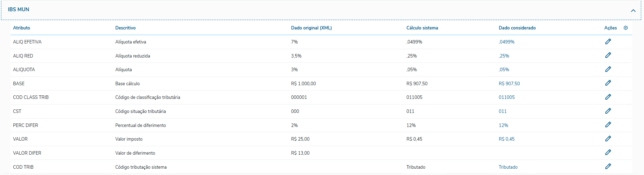Click the blue R$ 907,50 considered value
Screen dimensions: 644x175
pyautogui.click(x=509, y=83)
